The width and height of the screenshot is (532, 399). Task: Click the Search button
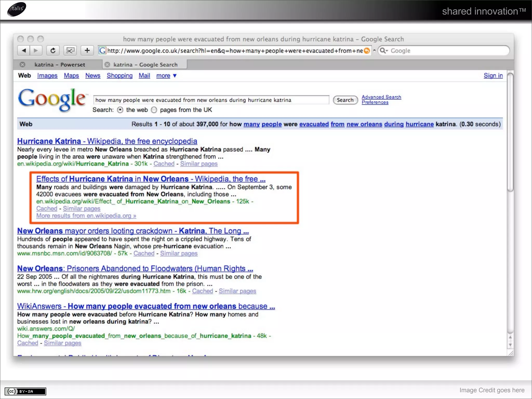345,100
